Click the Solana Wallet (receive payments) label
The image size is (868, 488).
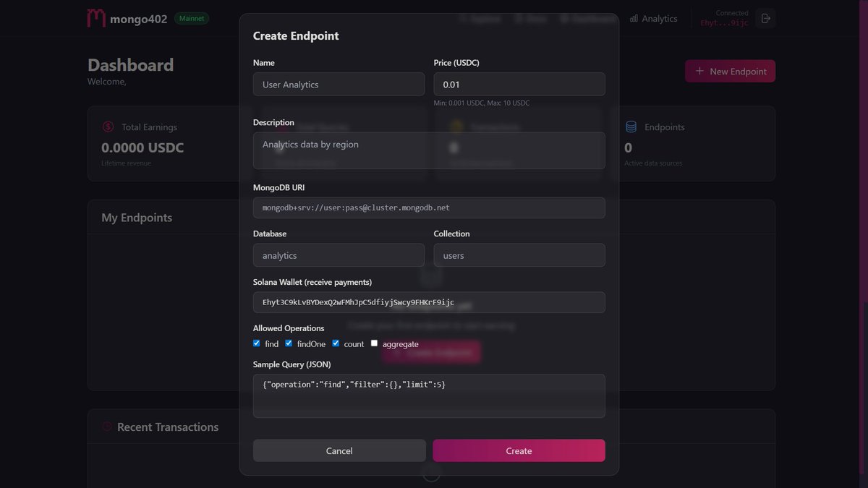click(312, 282)
